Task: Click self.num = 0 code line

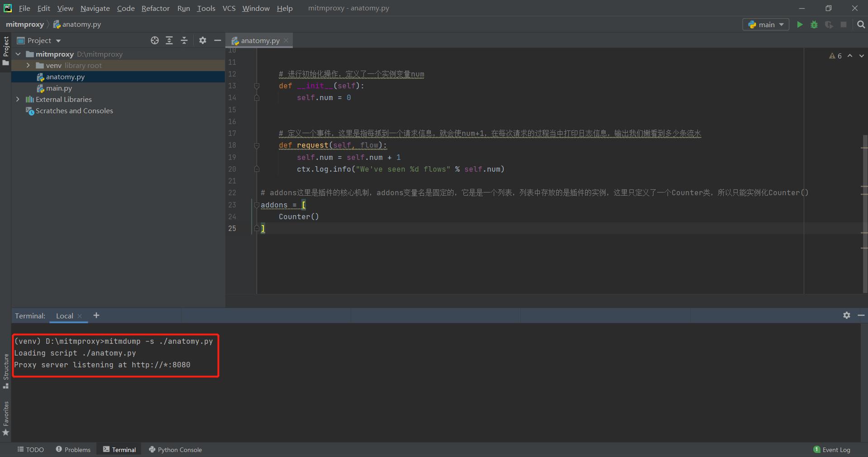Action: pyautogui.click(x=324, y=97)
